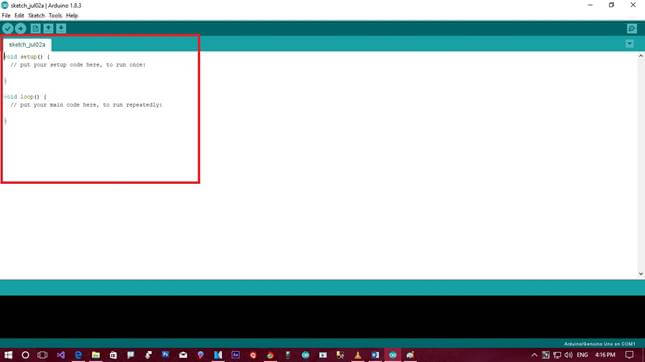Click inside the black console output area
645x362 pixels.
pyautogui.click(x=322, y=317)
